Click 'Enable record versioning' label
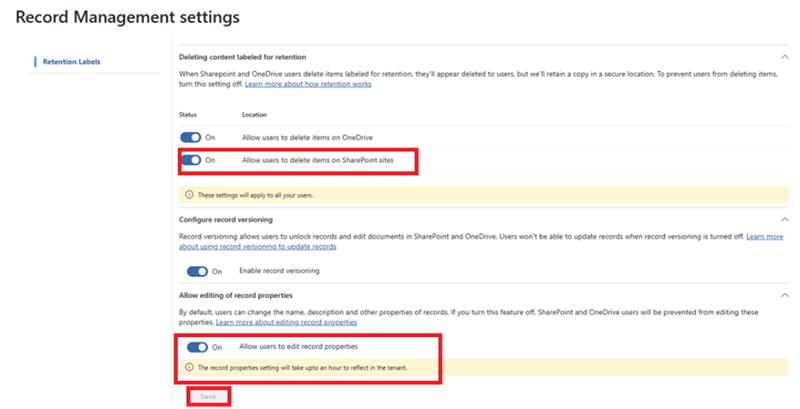Image resolution: width=800 pixels, height=409 pixels. (280, 271)
